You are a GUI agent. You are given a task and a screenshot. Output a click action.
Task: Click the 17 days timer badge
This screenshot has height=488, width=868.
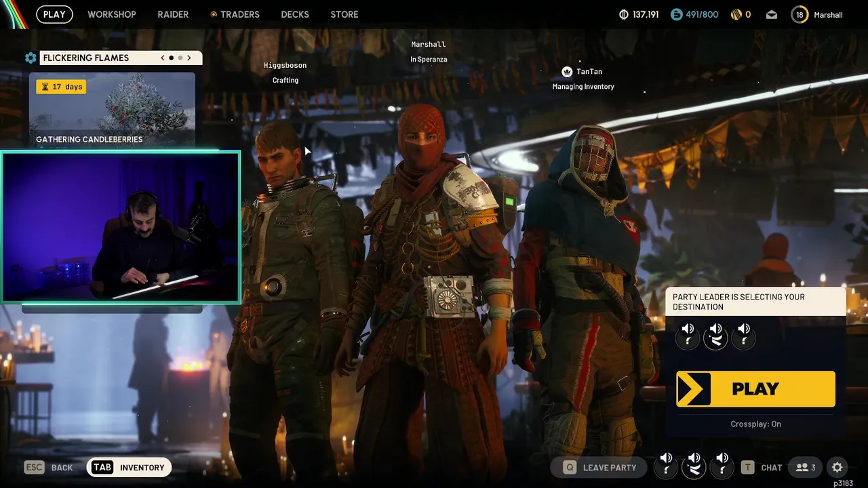(61, 87)
